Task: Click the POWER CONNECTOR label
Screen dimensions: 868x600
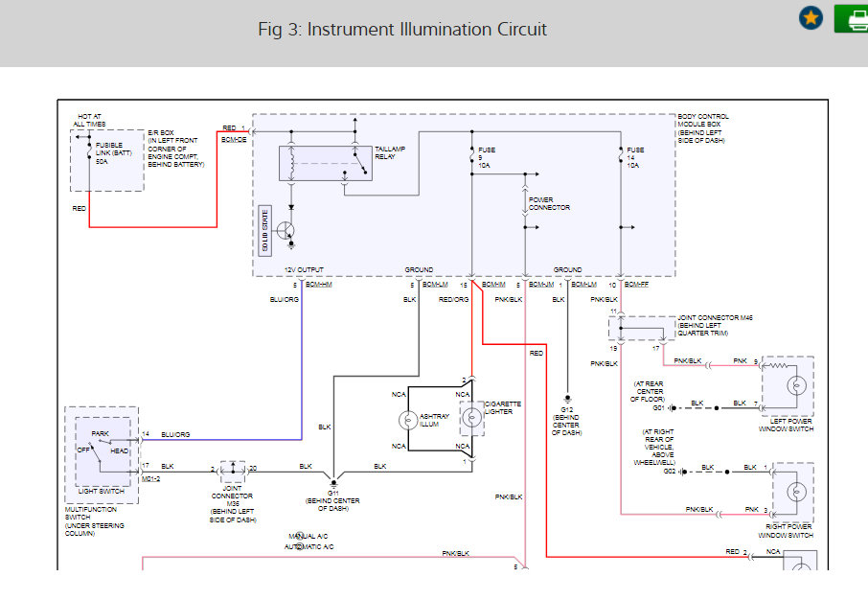Action: click(x=549, y=203)
